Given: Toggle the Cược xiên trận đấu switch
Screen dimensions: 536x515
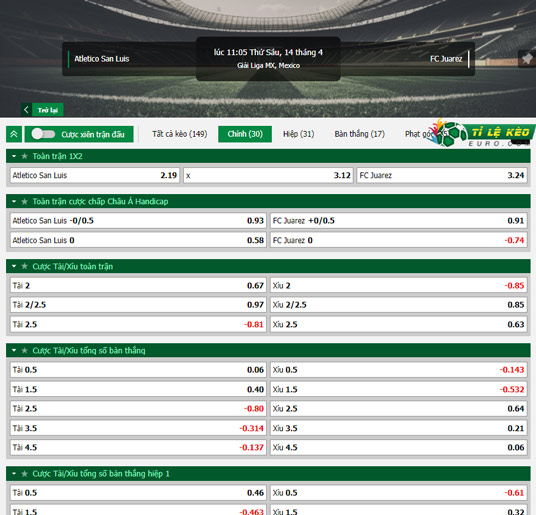Looking at the screenshot, I should 43,134.
